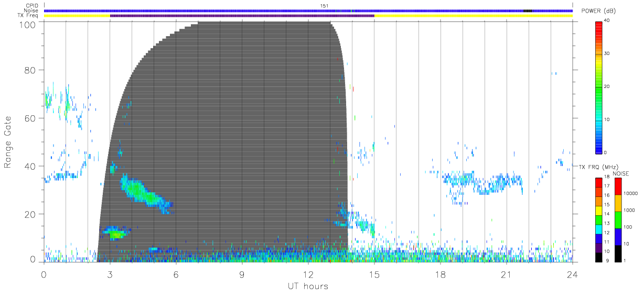Click the 60 tick on Range Gate axis
This screenshot has width=644, height=297.
click(29, 118)
